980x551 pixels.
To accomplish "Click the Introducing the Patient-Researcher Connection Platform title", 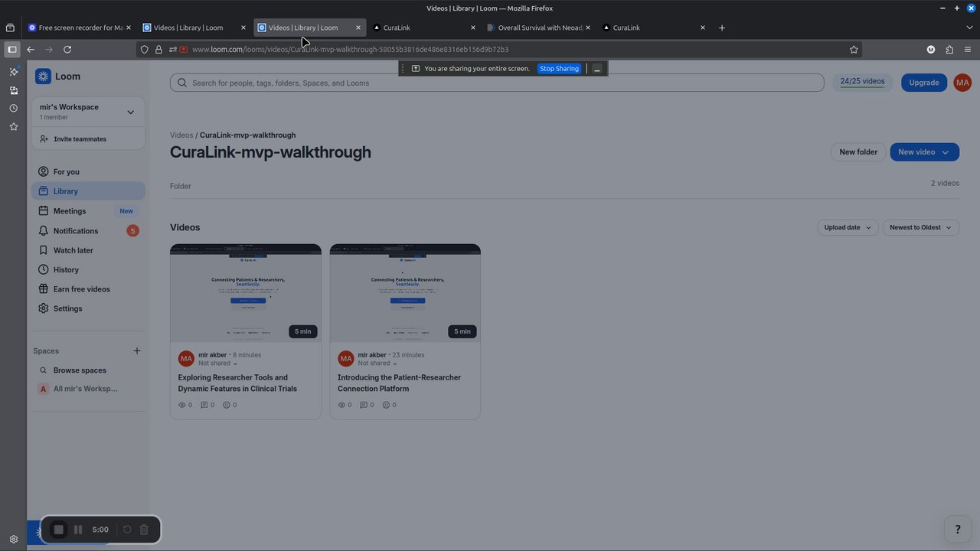I will 400,383.
